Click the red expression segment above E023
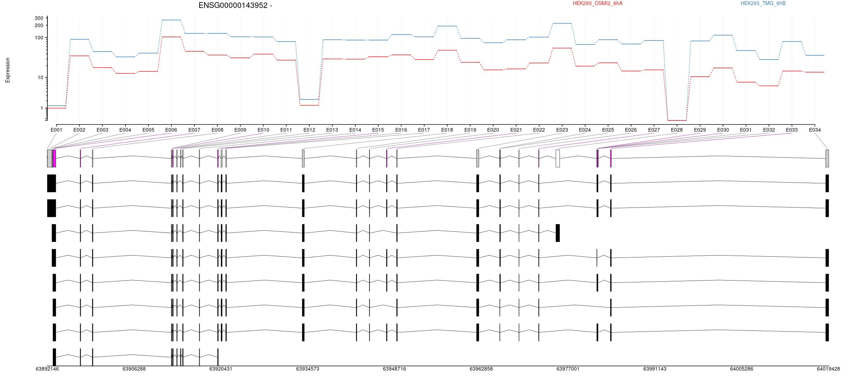The image size is (868, 376). 562,48
